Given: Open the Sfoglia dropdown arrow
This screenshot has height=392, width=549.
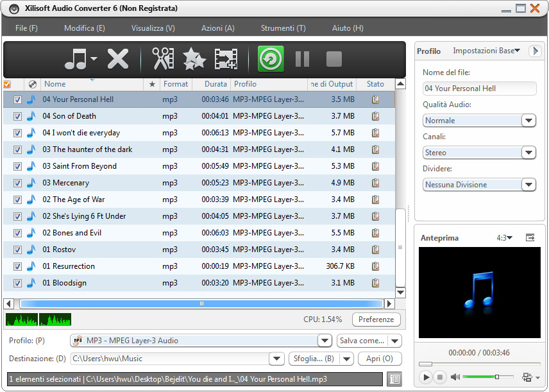Looking at the screenshot, I should (346, 359).
